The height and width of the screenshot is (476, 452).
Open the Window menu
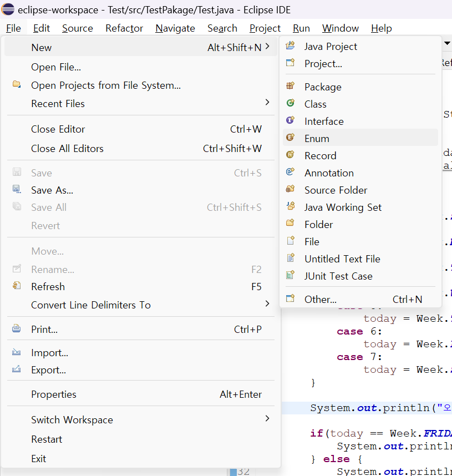tap(341, 28)
